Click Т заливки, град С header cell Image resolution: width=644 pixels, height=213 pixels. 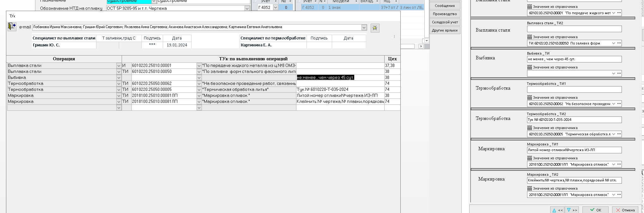119,38
